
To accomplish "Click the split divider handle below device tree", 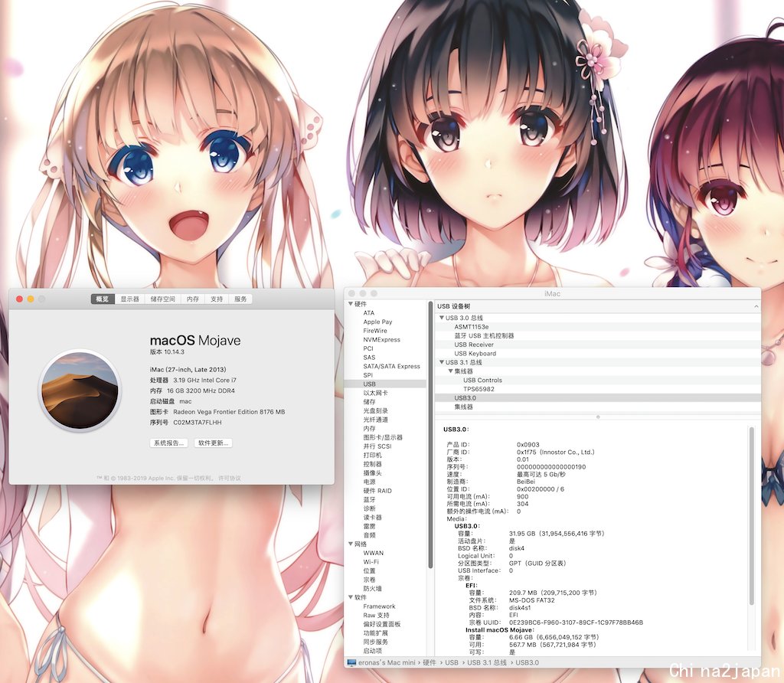I will click(x=598, y=417).
